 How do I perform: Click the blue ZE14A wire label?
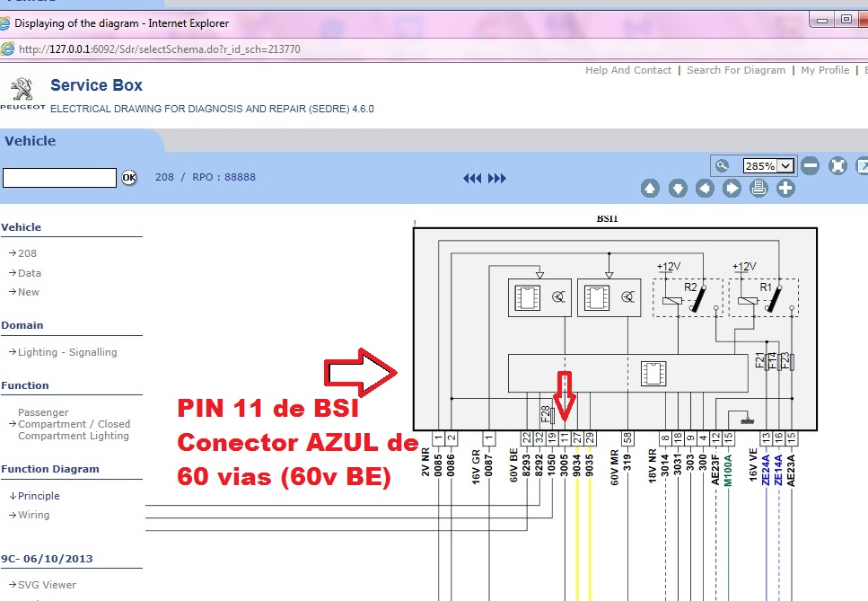point(779,470)
